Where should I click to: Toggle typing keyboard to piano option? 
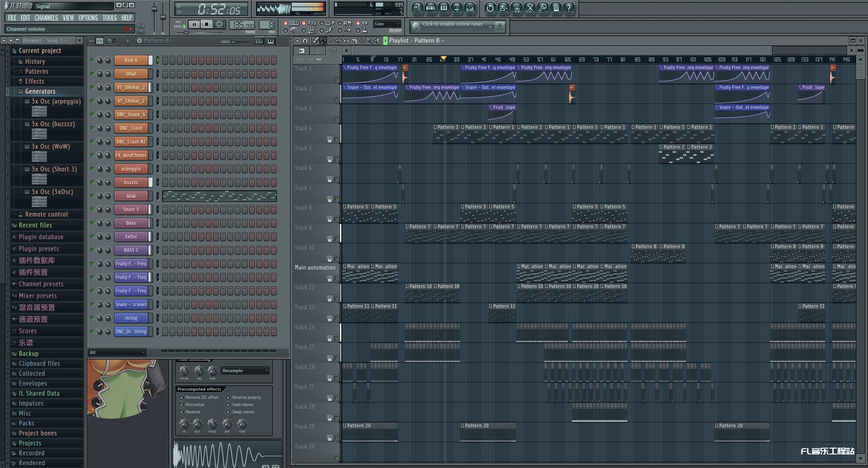coord(290,23)
